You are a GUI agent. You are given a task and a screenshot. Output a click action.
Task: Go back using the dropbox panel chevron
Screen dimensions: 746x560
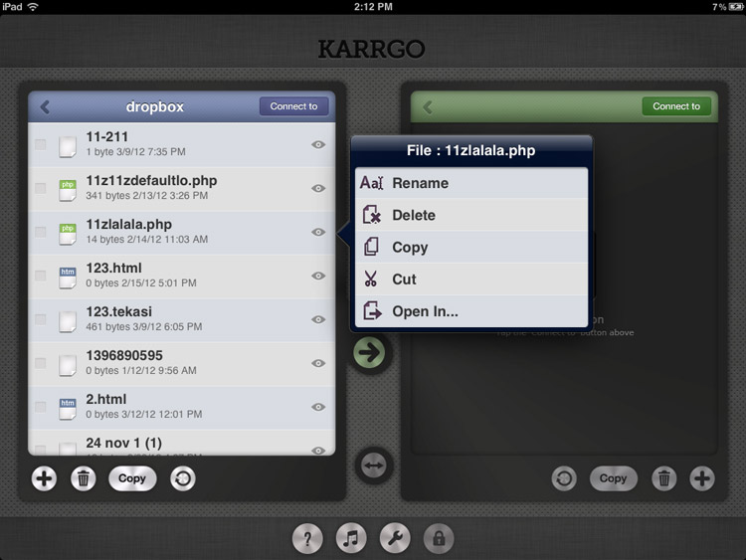pos(45,106)
